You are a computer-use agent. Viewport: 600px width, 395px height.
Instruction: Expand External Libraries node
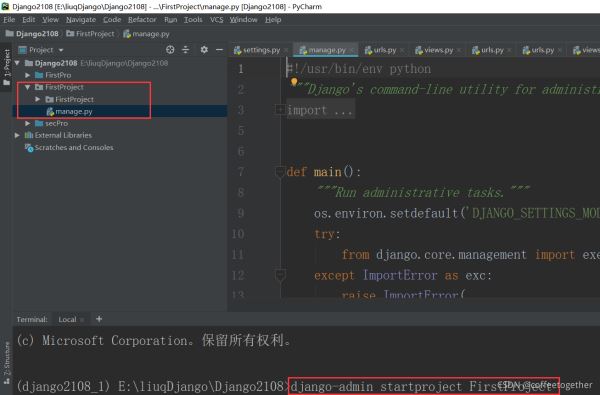[17, 135]
